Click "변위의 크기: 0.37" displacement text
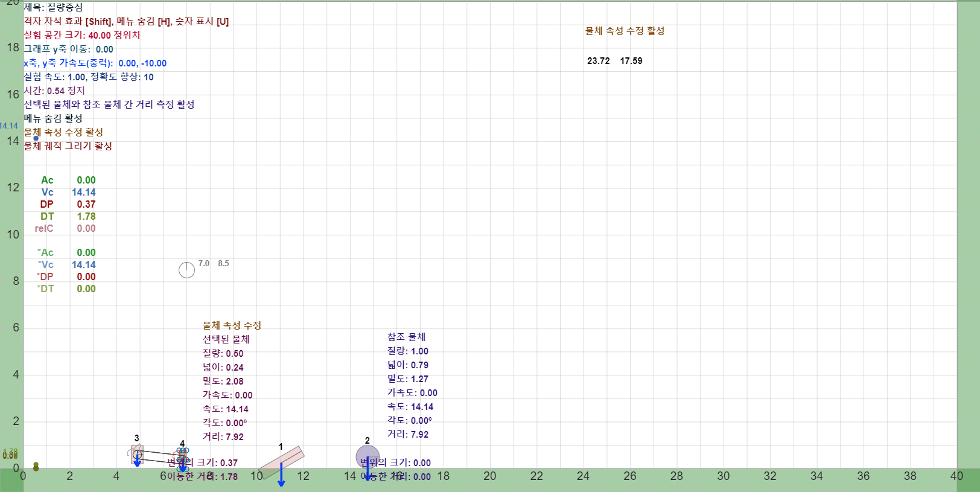Screen dimensions: 980x492 coord(202,462)
